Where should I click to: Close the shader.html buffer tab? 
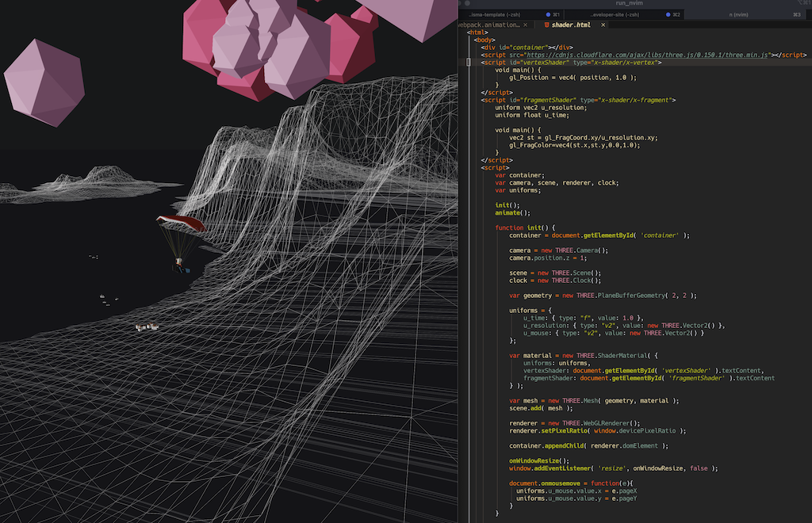point(605,25)
